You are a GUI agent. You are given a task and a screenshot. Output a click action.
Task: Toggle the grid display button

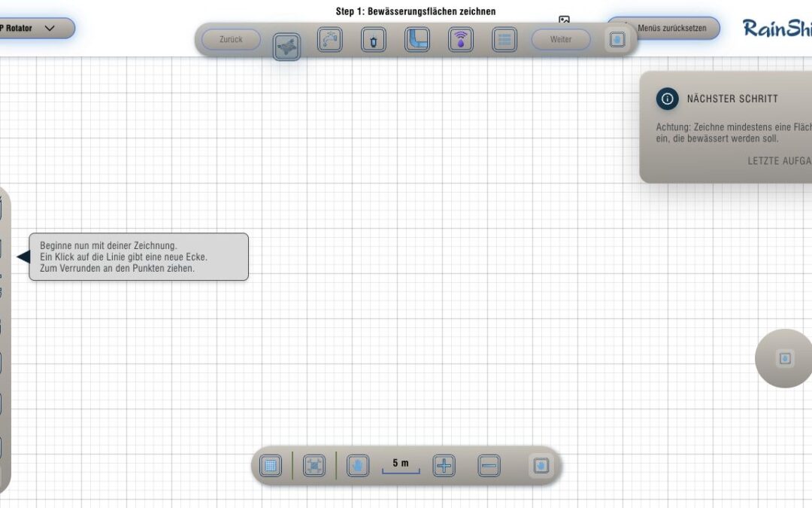click(x=271, y=466)
